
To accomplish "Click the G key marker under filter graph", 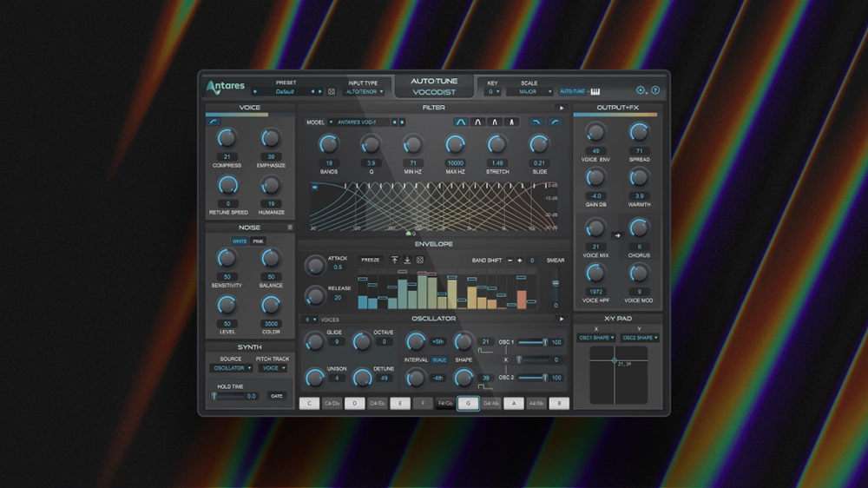I will click(x=411, y=234).
